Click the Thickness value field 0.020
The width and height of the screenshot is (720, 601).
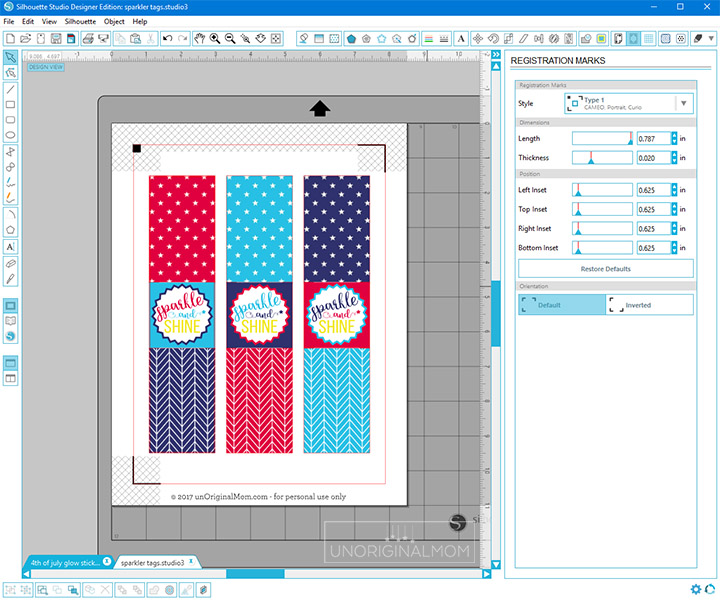(654, 157)
